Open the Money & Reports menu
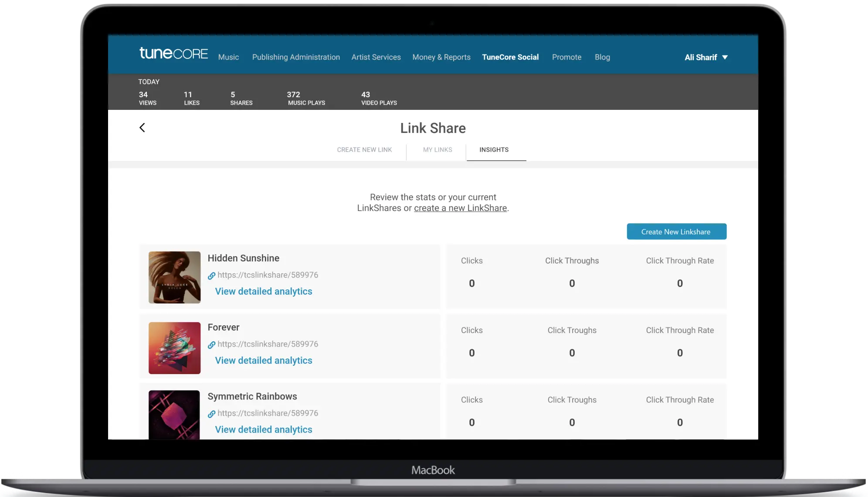Screen dimensions: 868x497 (x=441, y=57)
